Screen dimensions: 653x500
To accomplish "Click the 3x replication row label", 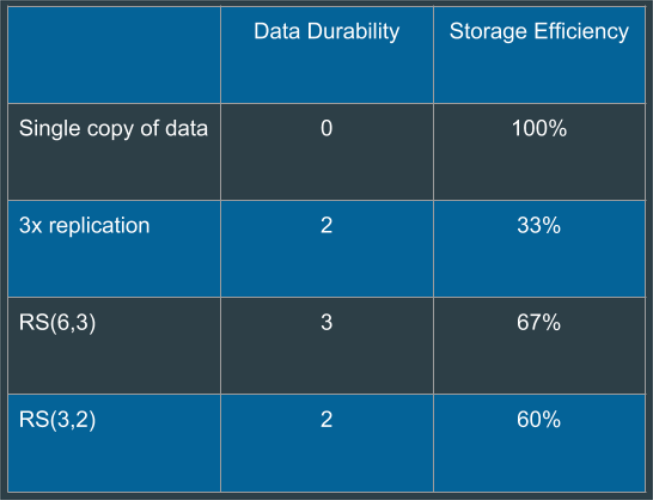I will (x=84, y=226).
